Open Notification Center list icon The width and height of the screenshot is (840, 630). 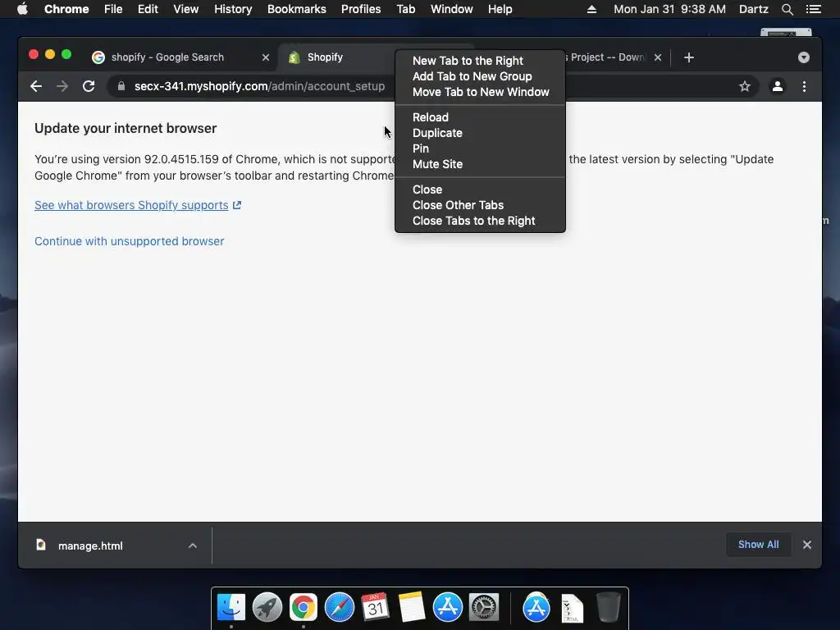pyautogui.click(x=813, y=9)
